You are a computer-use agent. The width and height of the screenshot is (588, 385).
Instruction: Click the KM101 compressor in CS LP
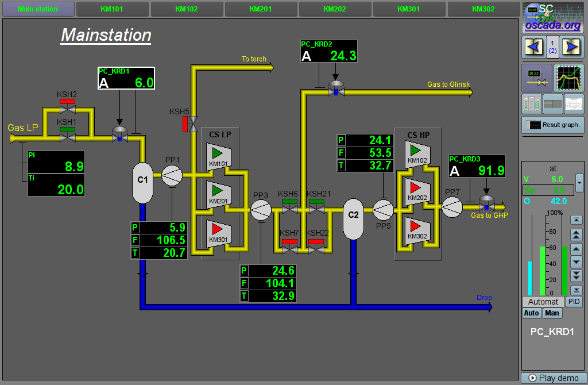[219, 156]
